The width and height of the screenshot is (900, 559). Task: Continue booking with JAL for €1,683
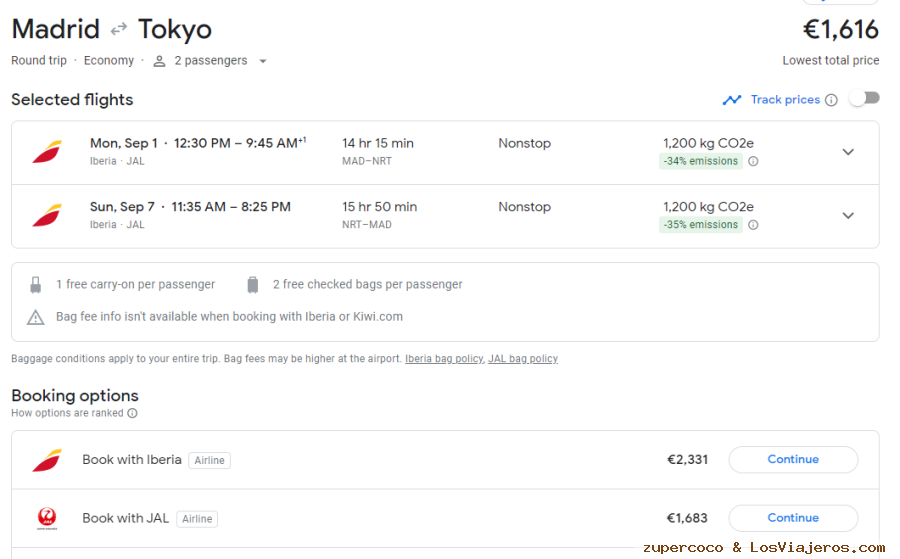pos(793,518)
